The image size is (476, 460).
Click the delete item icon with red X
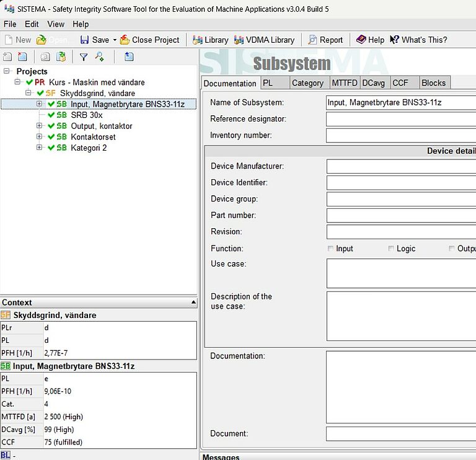[x=22, y=57]
